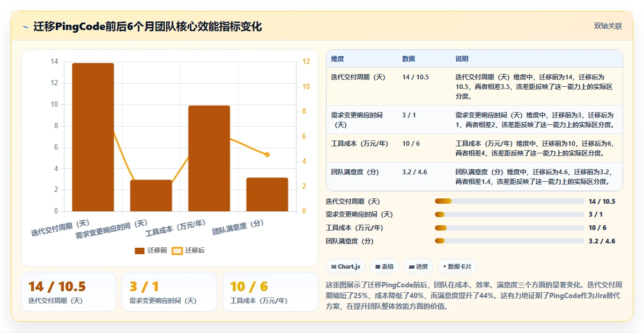
Task: Click the 数据 column header
Action: 409,58
